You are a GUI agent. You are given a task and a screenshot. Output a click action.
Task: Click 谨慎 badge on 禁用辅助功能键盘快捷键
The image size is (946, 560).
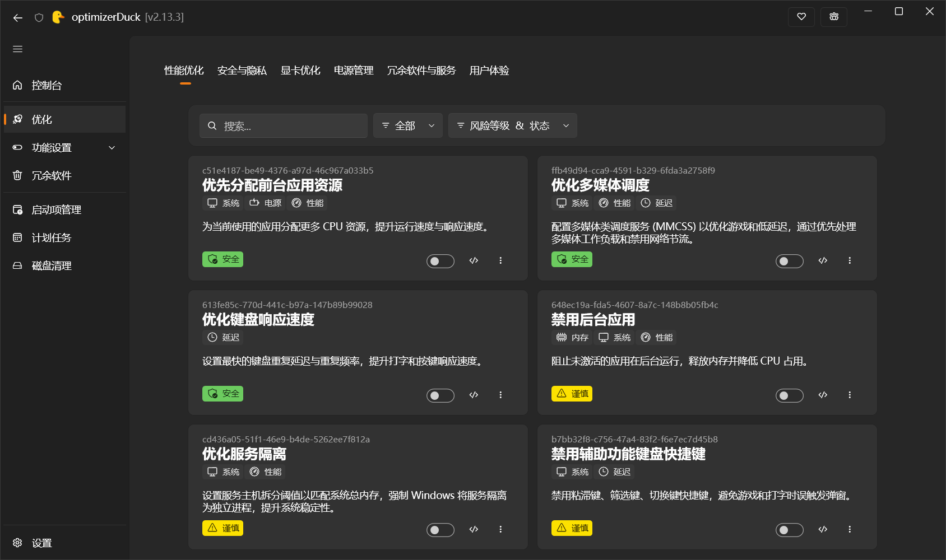coord(572,528)
